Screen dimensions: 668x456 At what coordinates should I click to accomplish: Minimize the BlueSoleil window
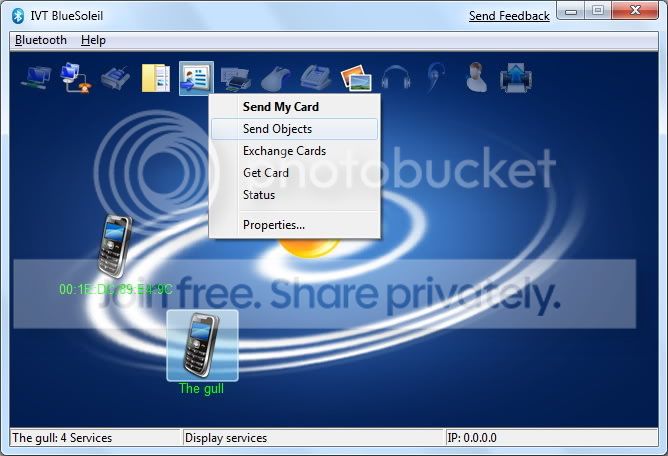click(571, 11)
